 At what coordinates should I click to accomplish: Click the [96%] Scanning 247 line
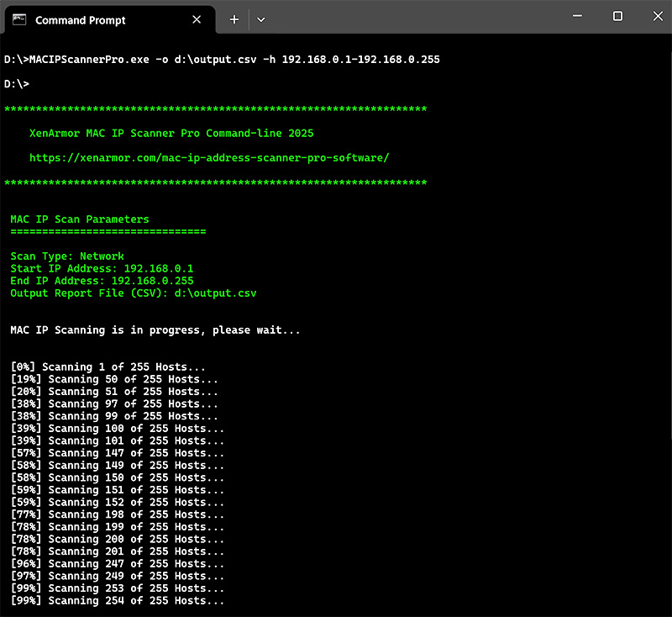coord(118,564)
